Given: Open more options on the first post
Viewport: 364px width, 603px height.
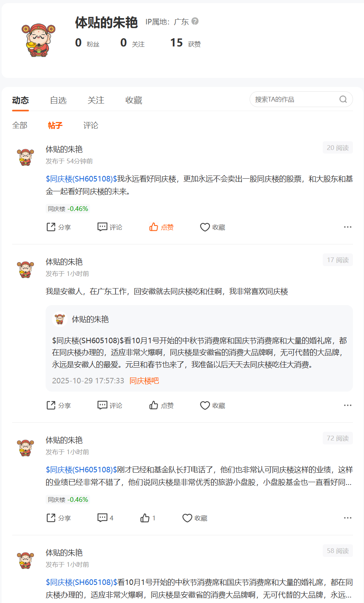Looking at the screenshot, I should click(347, 227).
